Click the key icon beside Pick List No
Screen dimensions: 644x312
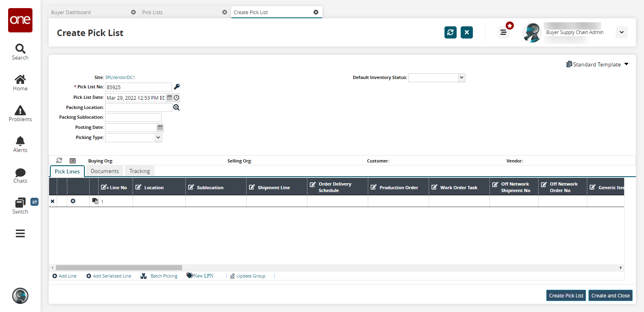(177, 87)
